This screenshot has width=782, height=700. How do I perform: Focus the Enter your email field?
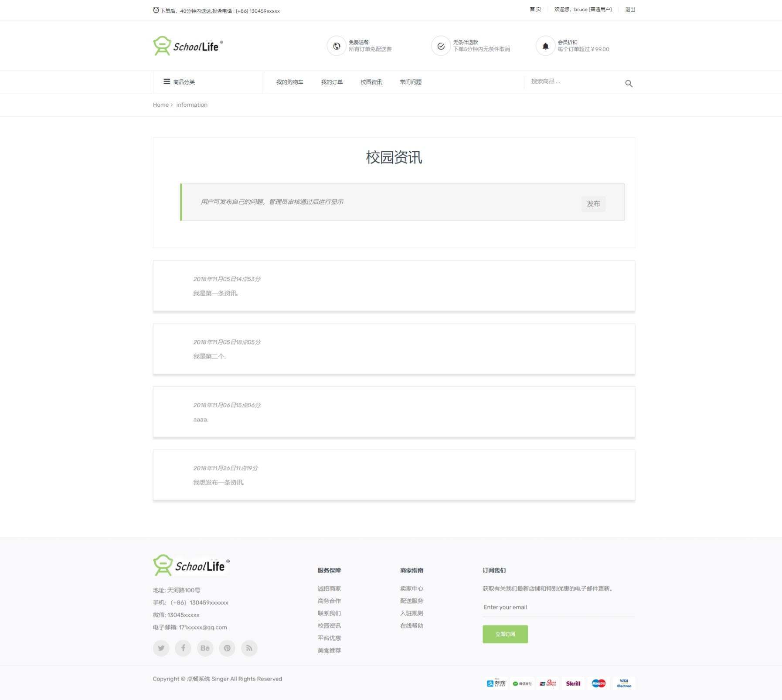tap(558, 607)
